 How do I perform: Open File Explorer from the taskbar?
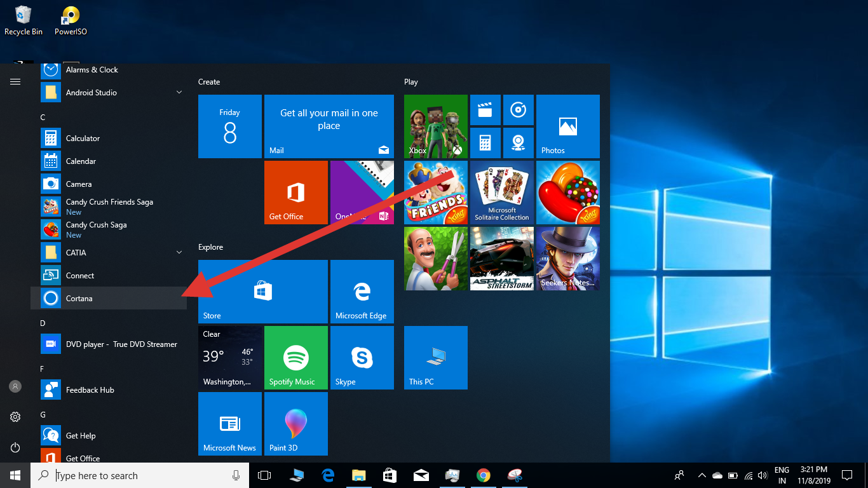click(359, 475)
